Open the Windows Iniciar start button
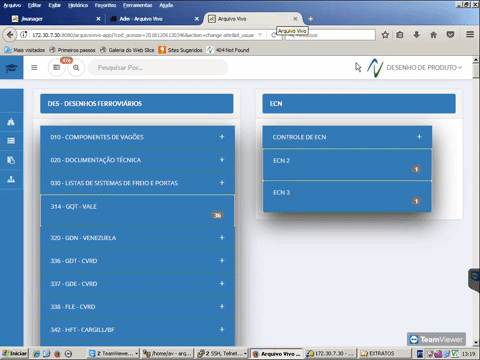This screenshot has width=480, height=360. [x=15, y=354]
